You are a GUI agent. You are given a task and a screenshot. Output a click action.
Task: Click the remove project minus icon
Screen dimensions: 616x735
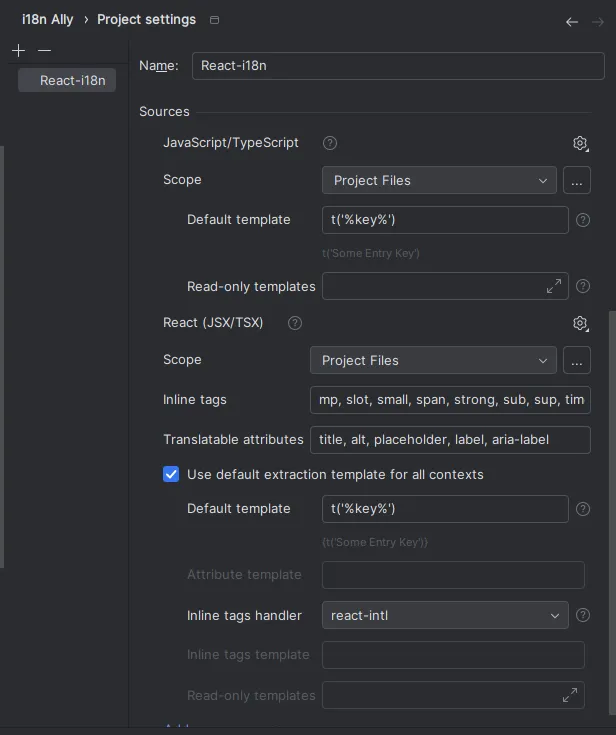44,50
